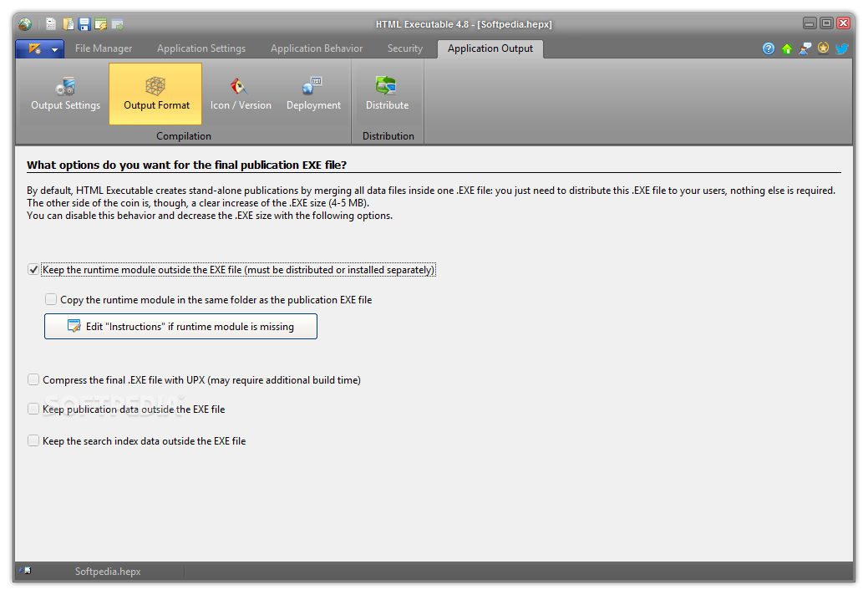868x595 pixels.
Task: Open the Deployment ribbon page
Action: pos(313,94)
